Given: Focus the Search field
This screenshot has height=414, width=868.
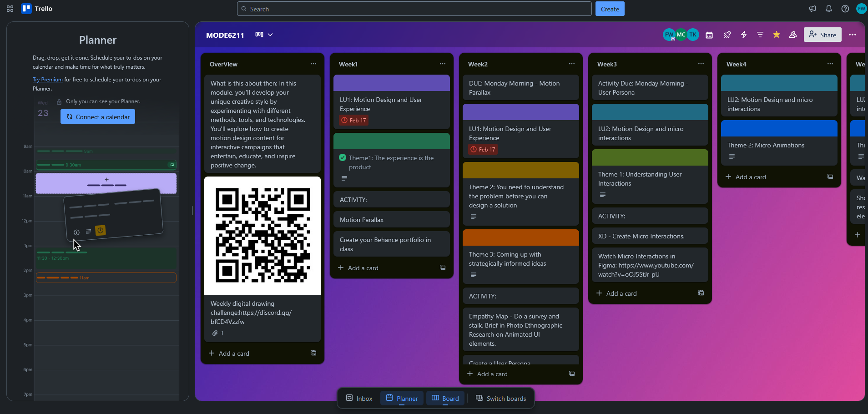Looking at the screenshot, I should tap(414, 9).
